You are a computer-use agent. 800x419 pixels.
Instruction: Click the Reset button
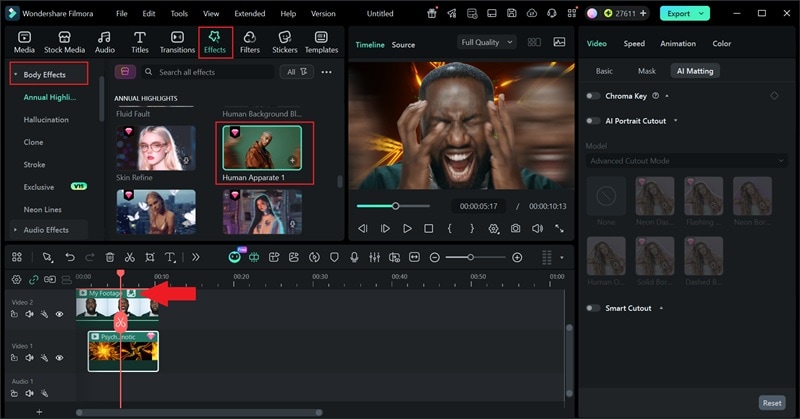[x=771, y=403]
